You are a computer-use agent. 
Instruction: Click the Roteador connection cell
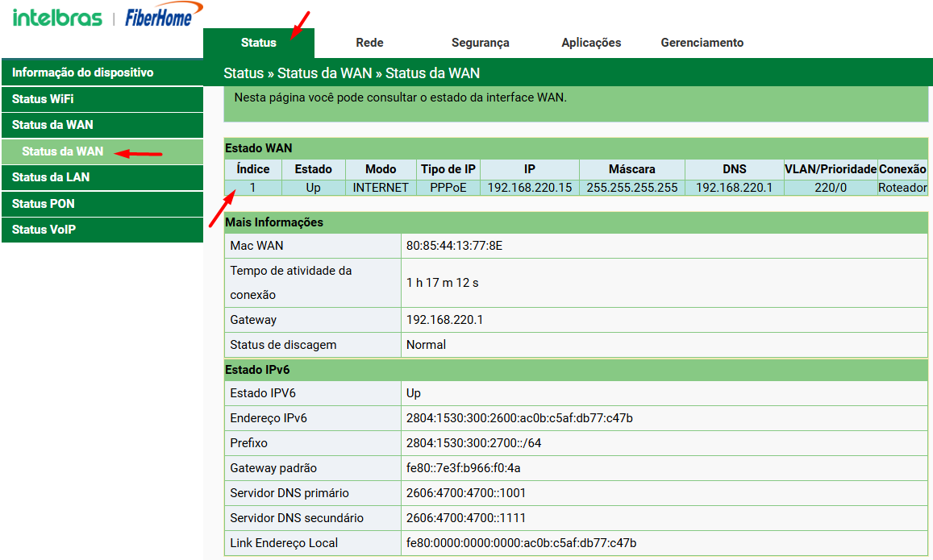coord(902,188)
